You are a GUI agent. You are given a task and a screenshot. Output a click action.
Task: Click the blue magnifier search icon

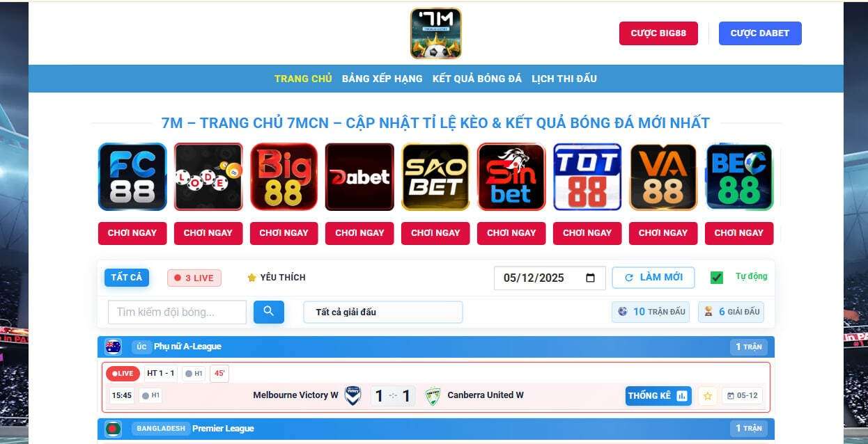[x=269, y=312]
